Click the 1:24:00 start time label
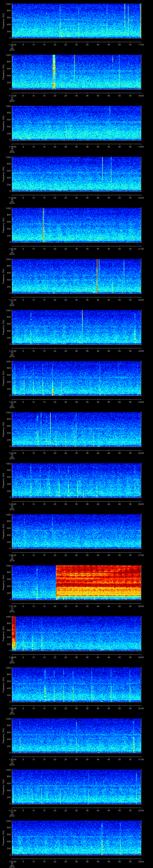This screenshot has width=153, height=868. point(12,453)
